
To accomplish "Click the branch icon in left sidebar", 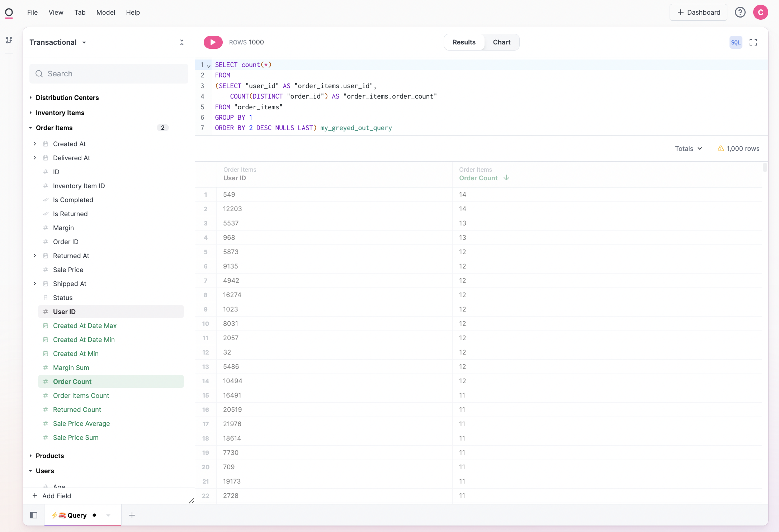I will pyautogui.click(x=9, y=40).
